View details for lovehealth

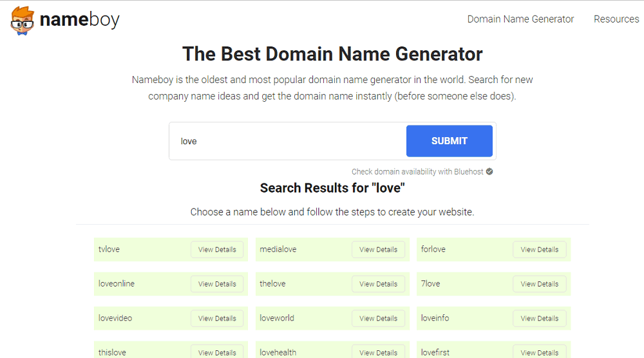(378, 352)
